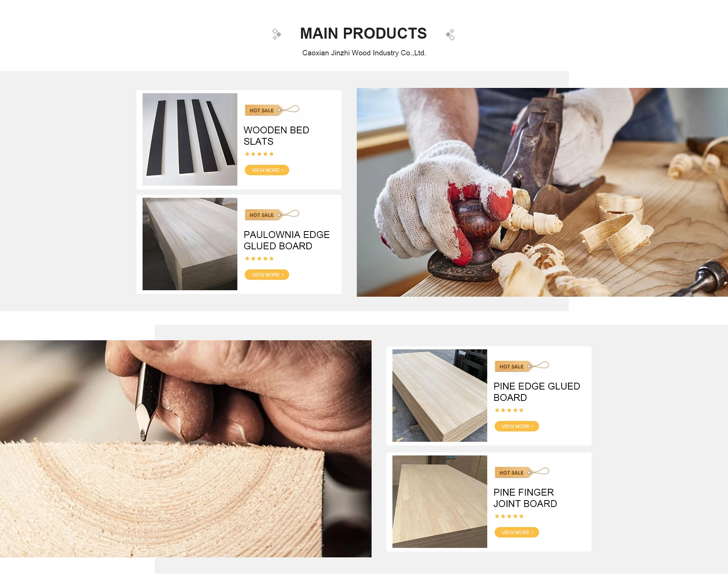Click View More for Pine Edge Glued Board

(517, 426)
